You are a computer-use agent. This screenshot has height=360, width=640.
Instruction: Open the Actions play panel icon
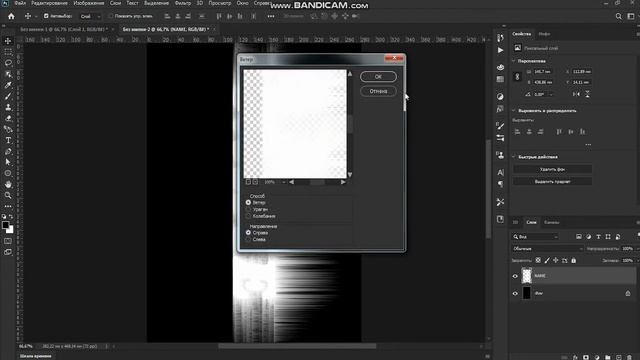500,50
